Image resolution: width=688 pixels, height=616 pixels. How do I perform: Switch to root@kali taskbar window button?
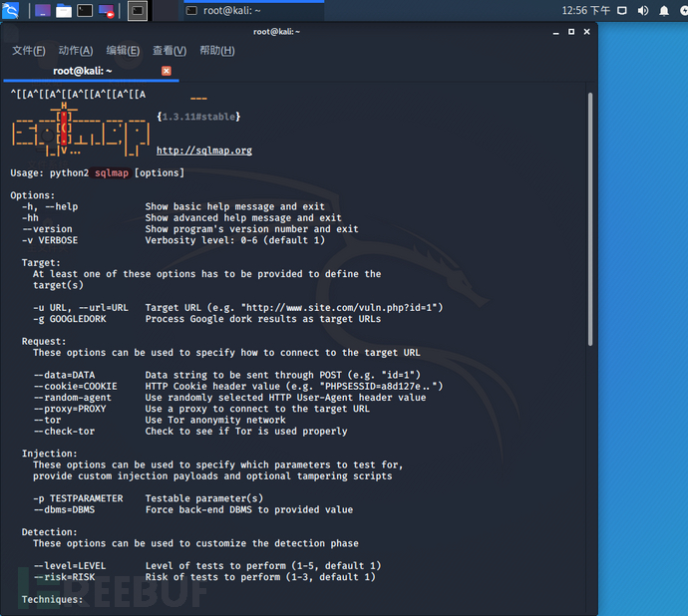254,11
